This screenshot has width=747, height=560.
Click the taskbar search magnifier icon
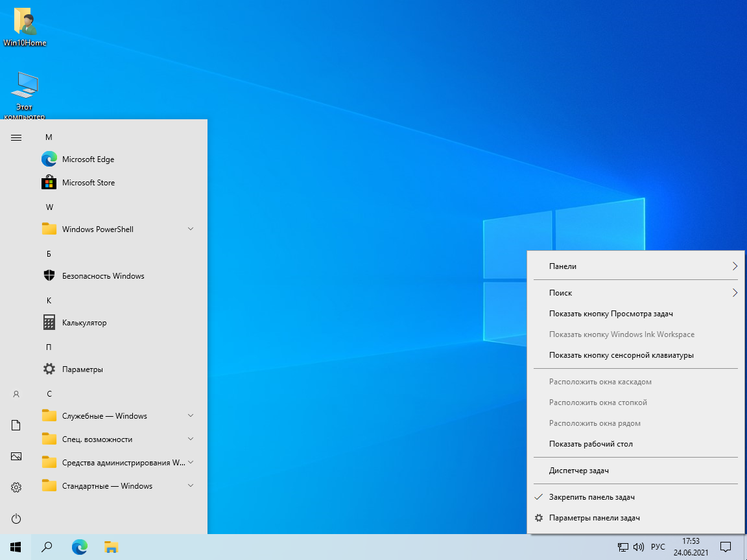tap(47, 547)
